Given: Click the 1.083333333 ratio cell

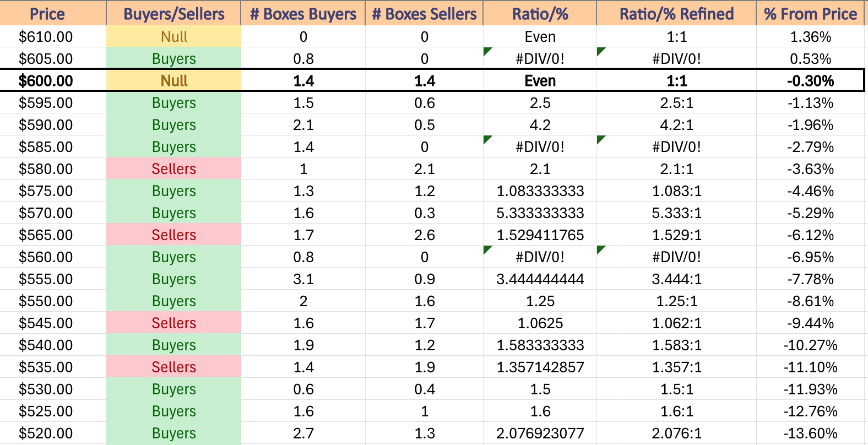Looking at the screenshot, I should 540,191.
